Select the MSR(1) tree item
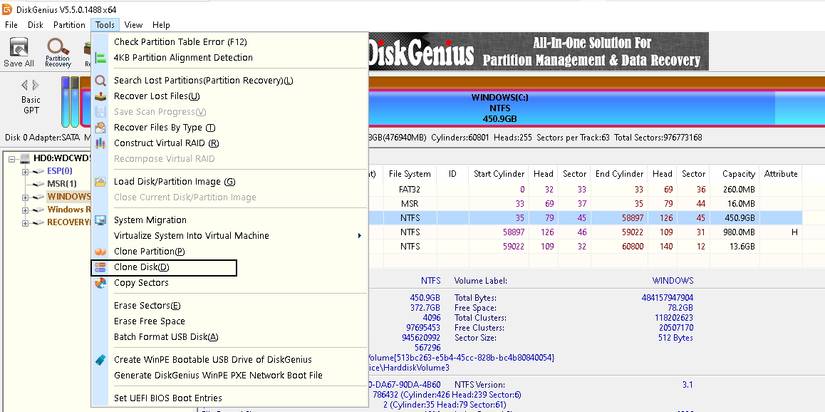The width and height of the screenshot is (825, 412). 62,184
